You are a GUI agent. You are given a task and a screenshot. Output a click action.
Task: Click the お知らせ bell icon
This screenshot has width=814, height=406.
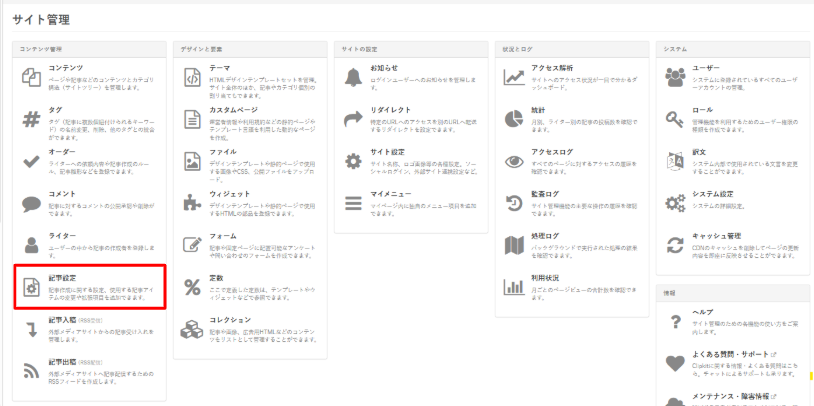(354, 77)
